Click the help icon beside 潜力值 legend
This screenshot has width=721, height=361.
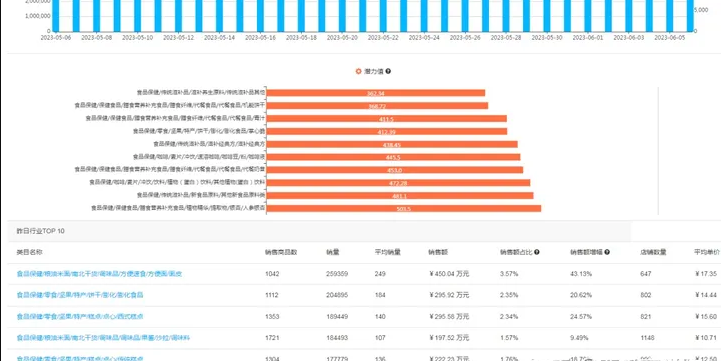click(389, 71)
